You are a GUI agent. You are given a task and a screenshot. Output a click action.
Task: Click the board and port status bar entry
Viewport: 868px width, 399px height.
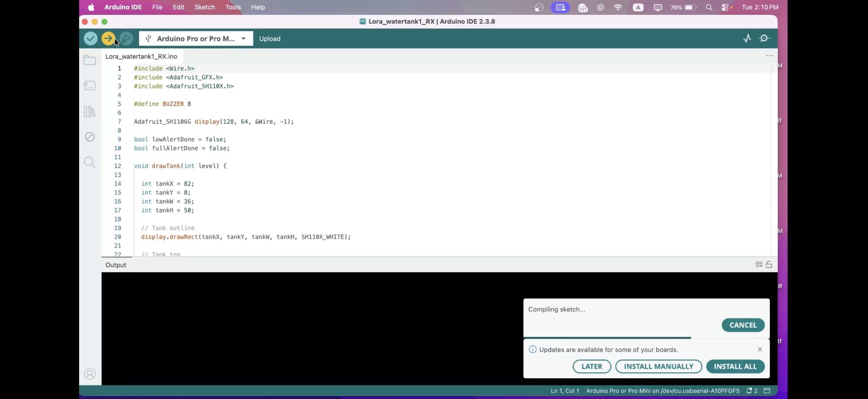(663, 391)
